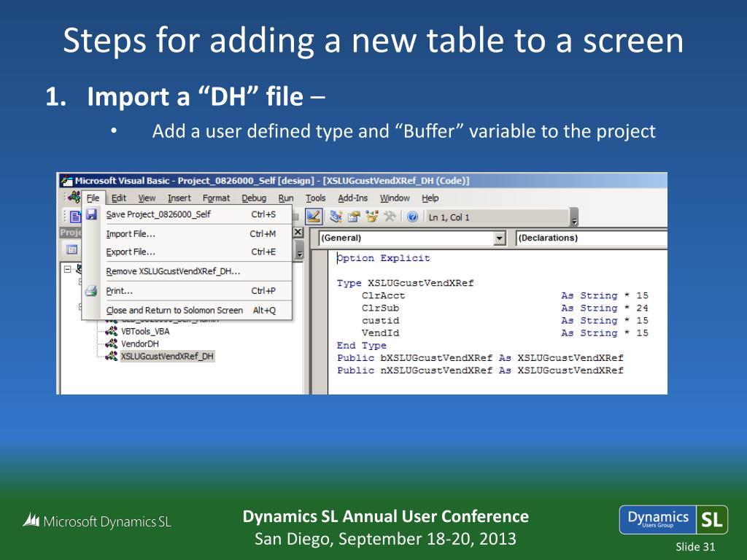This screenshot has height=560, width=747.
Task: Open the Object Browser toolbar icon
Action: (371, 217)
